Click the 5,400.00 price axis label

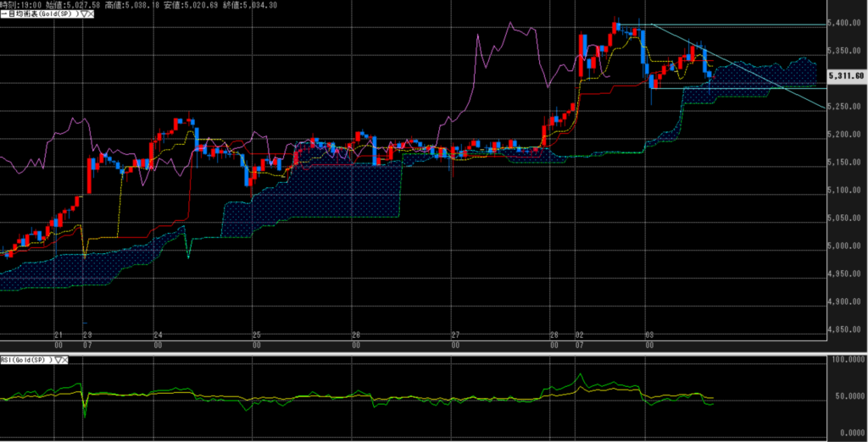[x=846, y=23]
